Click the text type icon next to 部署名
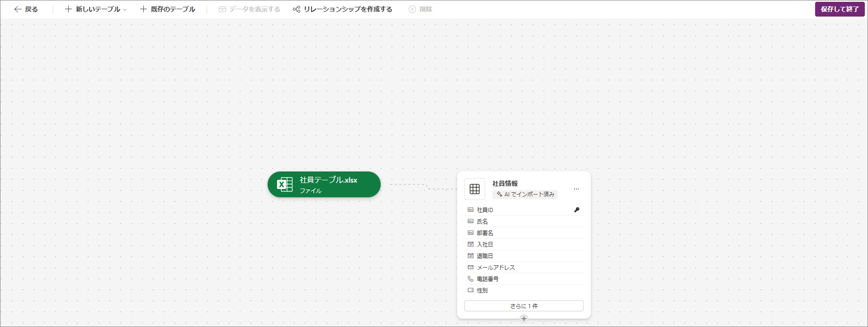The image size is (868, 327). [x=471, y=233]
